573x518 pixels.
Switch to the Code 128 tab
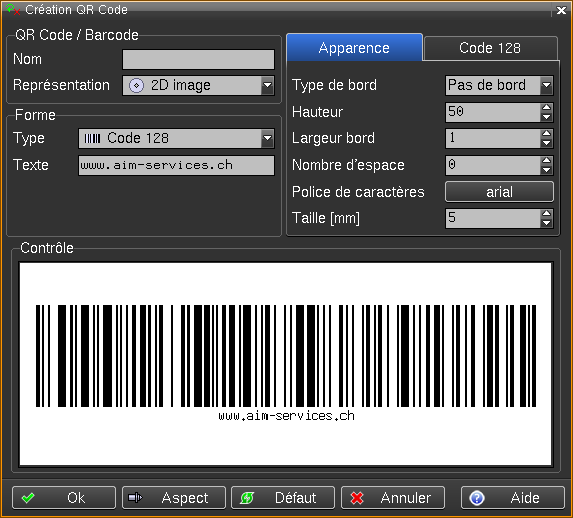pos(490,48)
